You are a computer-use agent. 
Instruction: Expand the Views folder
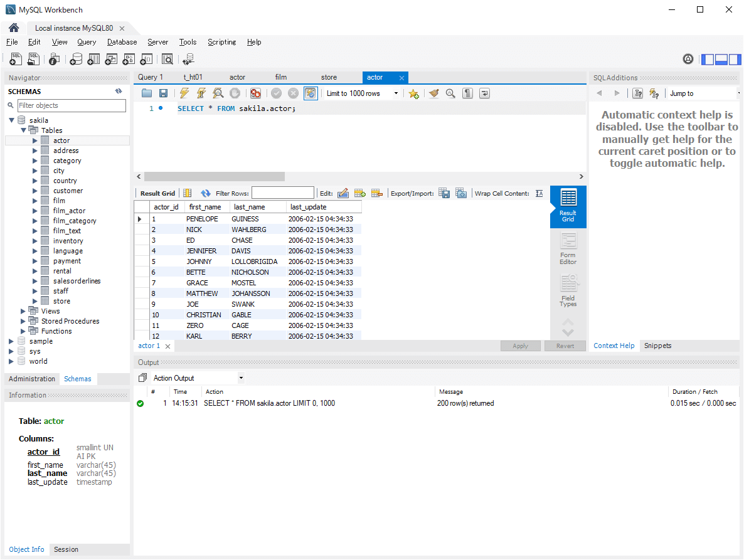click(23, 311)
